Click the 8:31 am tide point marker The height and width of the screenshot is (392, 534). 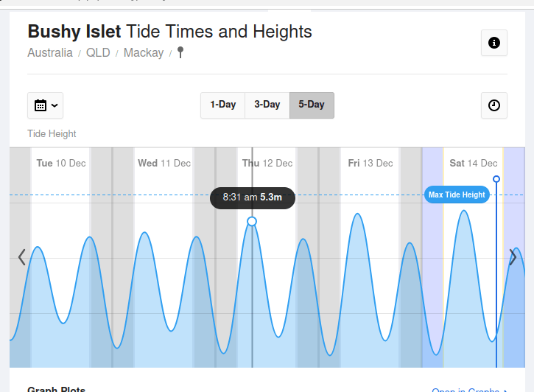[252, 221]
